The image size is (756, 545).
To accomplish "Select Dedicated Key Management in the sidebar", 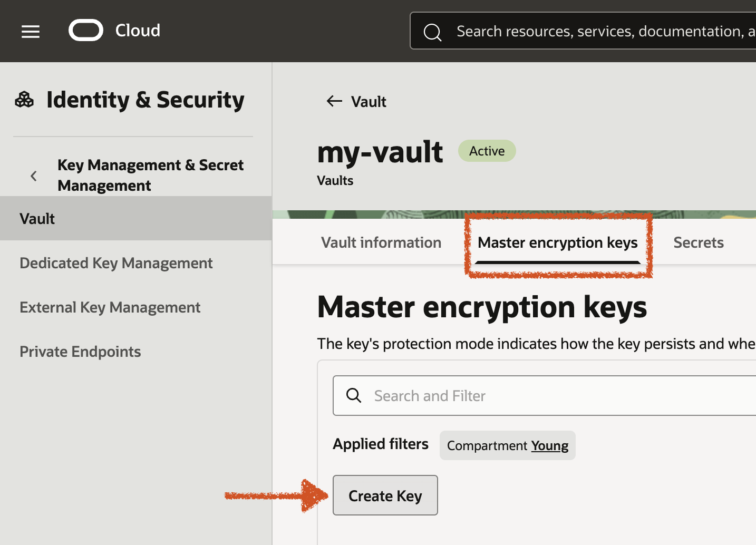I will coord(115,262).
